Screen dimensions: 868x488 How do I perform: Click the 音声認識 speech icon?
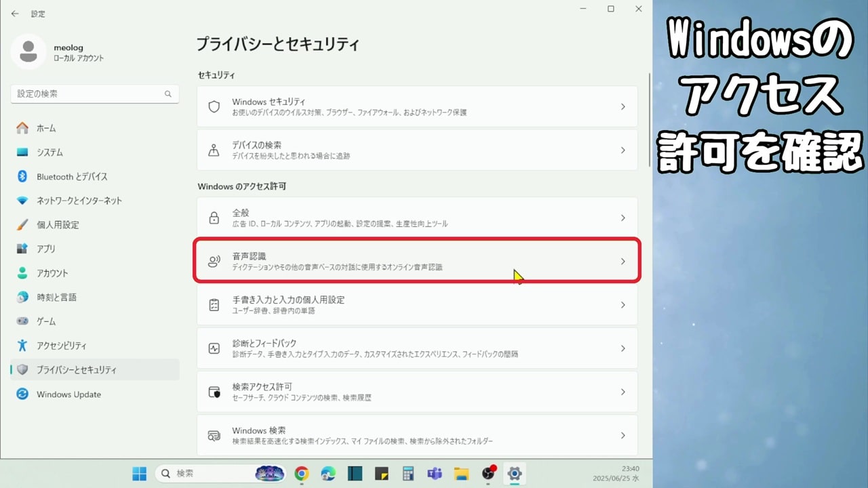coord(214,262)
